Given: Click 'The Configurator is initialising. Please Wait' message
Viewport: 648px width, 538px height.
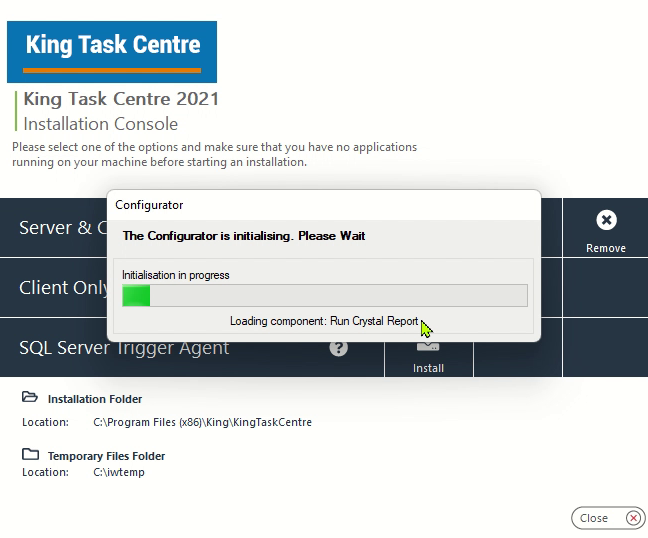Looking at the screenshot, I should tap(244, 236).
